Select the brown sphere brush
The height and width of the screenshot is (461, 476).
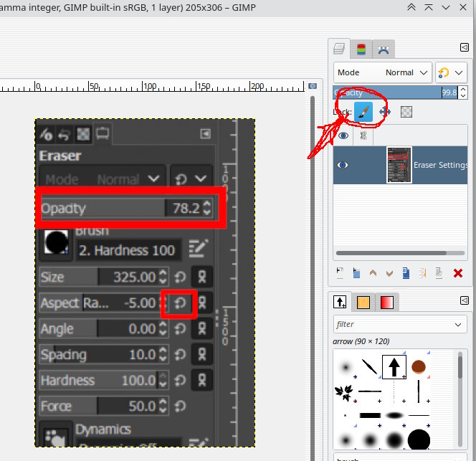click(419, 367)
